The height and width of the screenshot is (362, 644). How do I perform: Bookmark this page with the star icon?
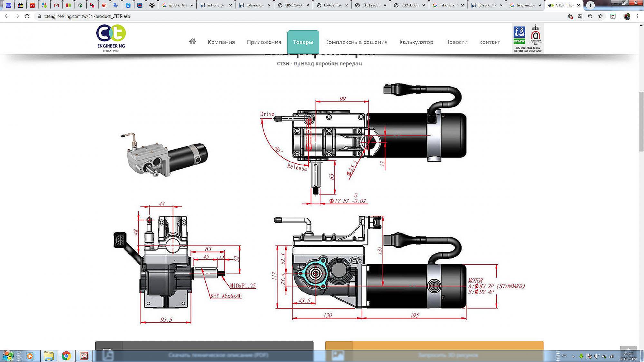(600, 16)
